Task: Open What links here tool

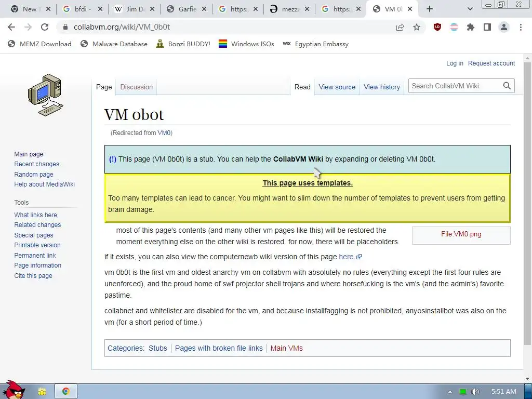Action: click(x=36, y=215)
